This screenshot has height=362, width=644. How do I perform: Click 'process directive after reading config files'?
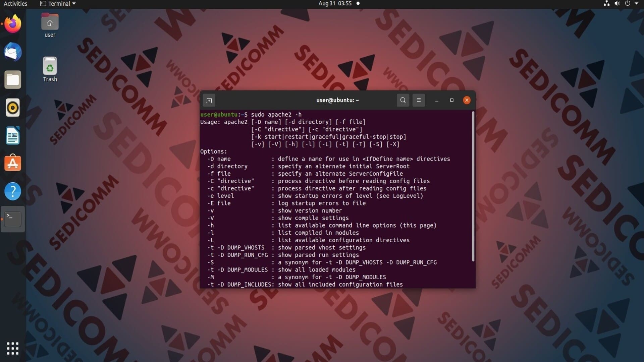pos(352,188)
